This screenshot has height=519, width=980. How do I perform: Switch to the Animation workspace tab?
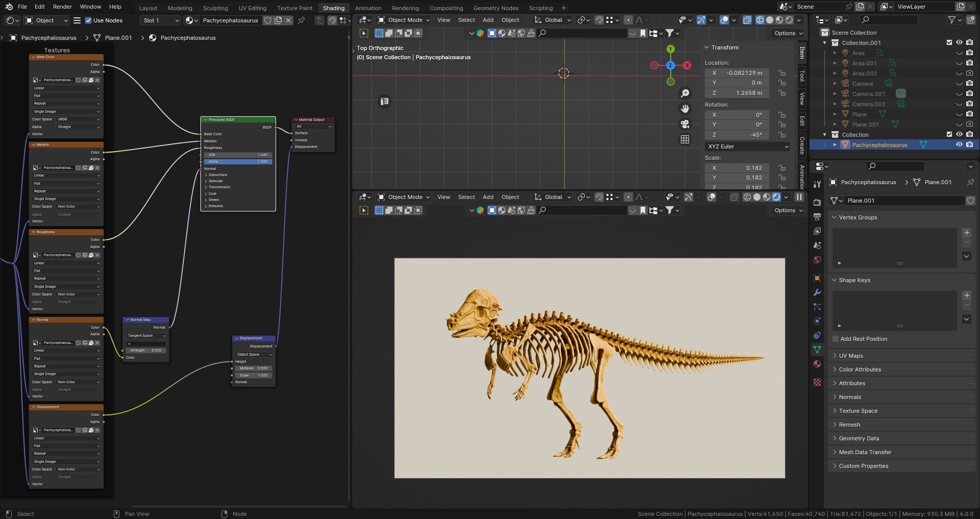click(x=368, y=8)
